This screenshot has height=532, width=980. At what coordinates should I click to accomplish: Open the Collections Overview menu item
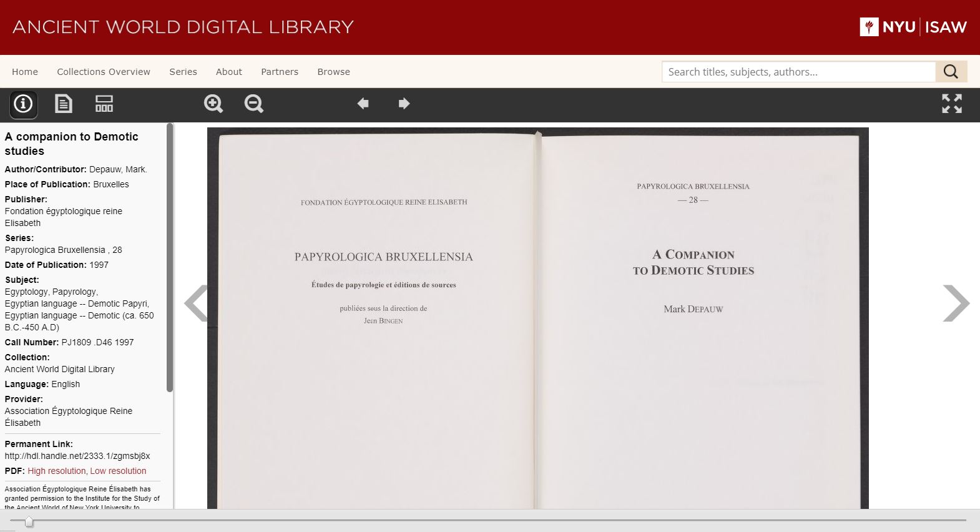[x=104, y=72]
